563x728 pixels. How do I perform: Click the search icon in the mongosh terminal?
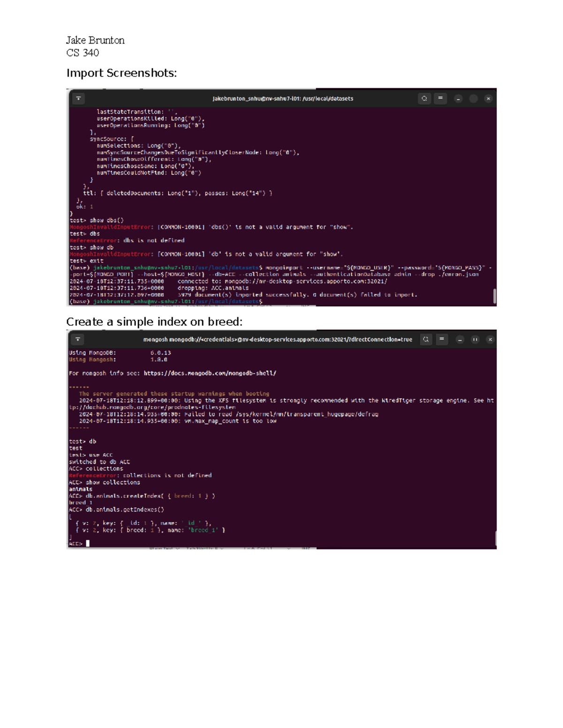click(x=426, y=339)
